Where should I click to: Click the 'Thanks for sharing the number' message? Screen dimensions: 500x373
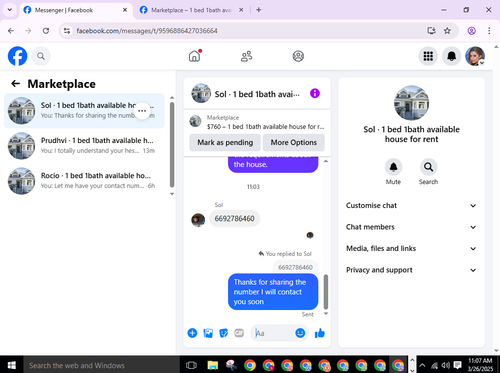coord(273,292)
